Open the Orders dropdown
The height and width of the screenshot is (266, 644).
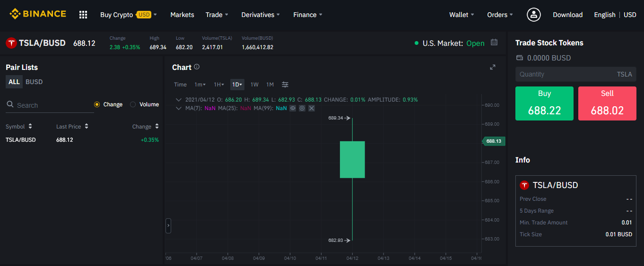click(500, 15)
